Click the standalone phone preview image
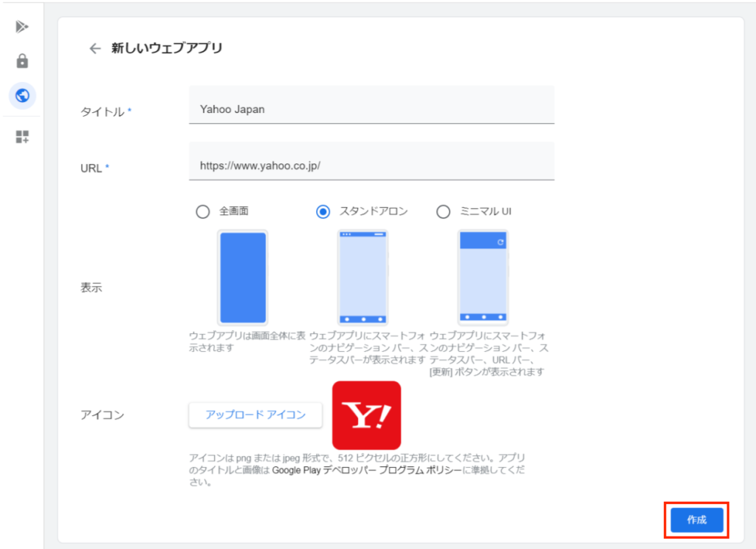Screen dimensions: 756x549 [362, 278]
